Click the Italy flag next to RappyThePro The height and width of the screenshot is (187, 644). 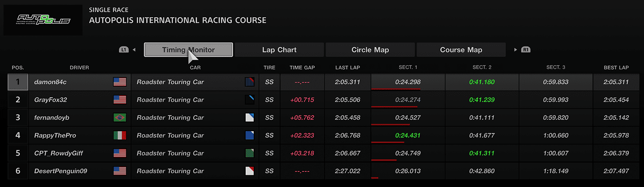pos(120,135)
